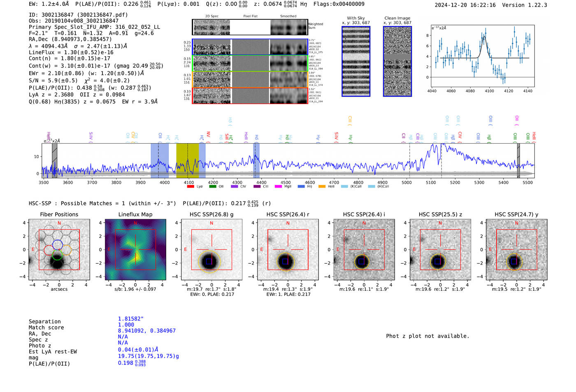This screenshot has height=392, width=576.
Task: Click the Version 1.22.3 label
Action: click(x=525, y=5)
